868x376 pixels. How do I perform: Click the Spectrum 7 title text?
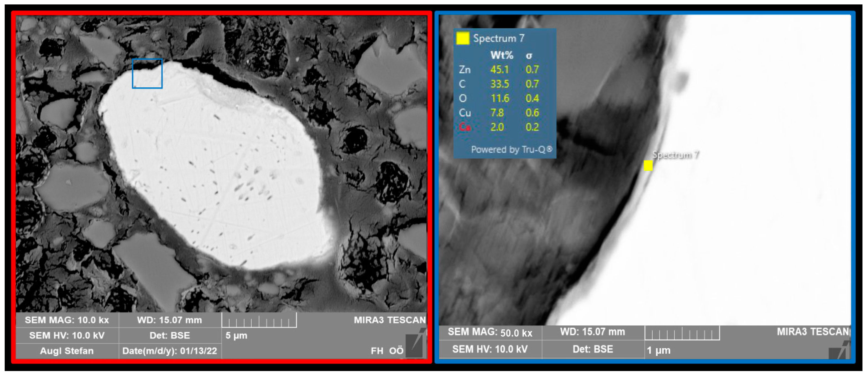tap(499, 38)
